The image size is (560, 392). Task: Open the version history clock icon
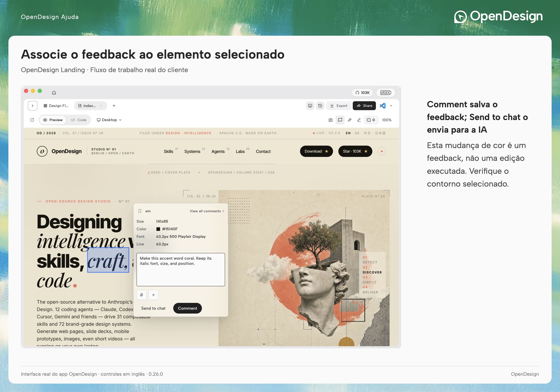[x=320, y=106]
